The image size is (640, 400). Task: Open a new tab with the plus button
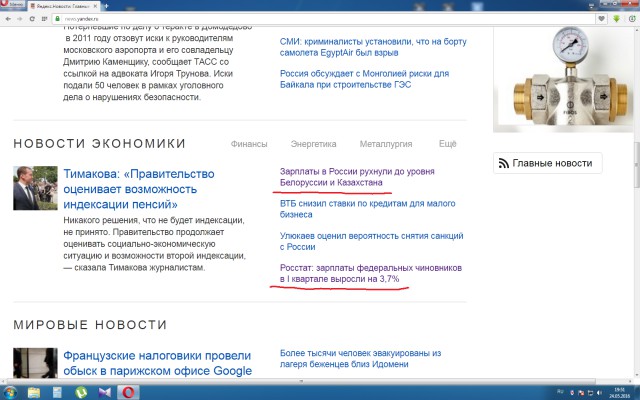[x=106, y=6]
